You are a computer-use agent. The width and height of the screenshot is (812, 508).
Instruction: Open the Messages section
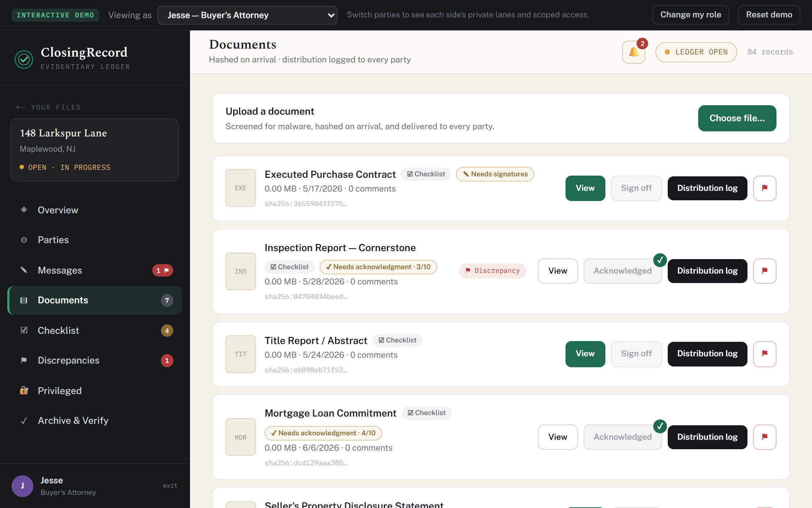coord(95,270)
